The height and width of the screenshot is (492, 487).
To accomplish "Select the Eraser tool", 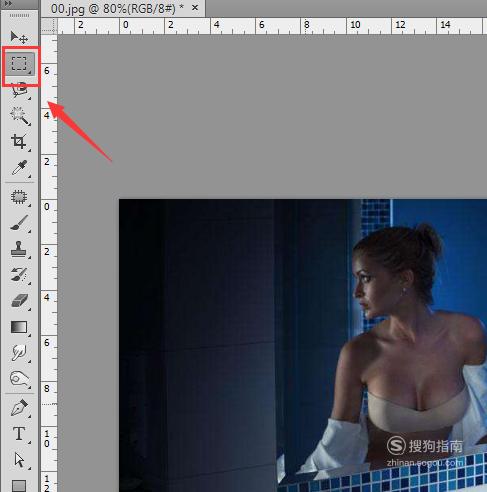I will click(19, 301).
